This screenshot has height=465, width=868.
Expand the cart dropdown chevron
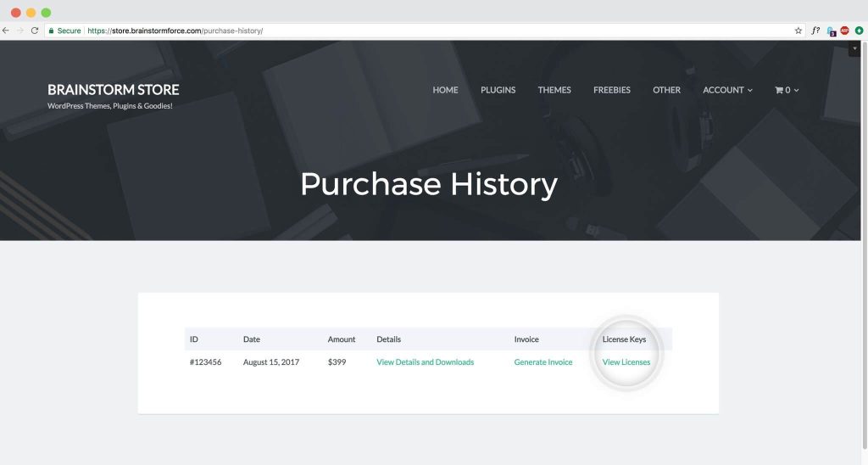(797, 90)
